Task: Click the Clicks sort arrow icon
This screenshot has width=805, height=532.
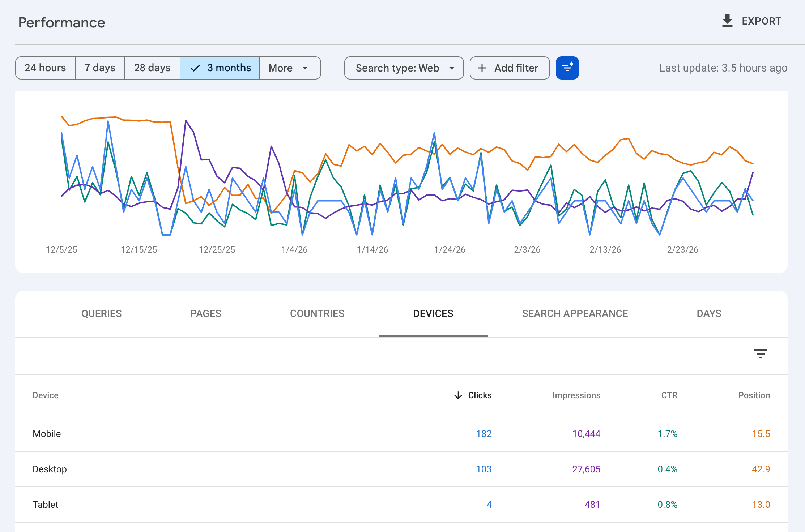Action: [458, 395]
